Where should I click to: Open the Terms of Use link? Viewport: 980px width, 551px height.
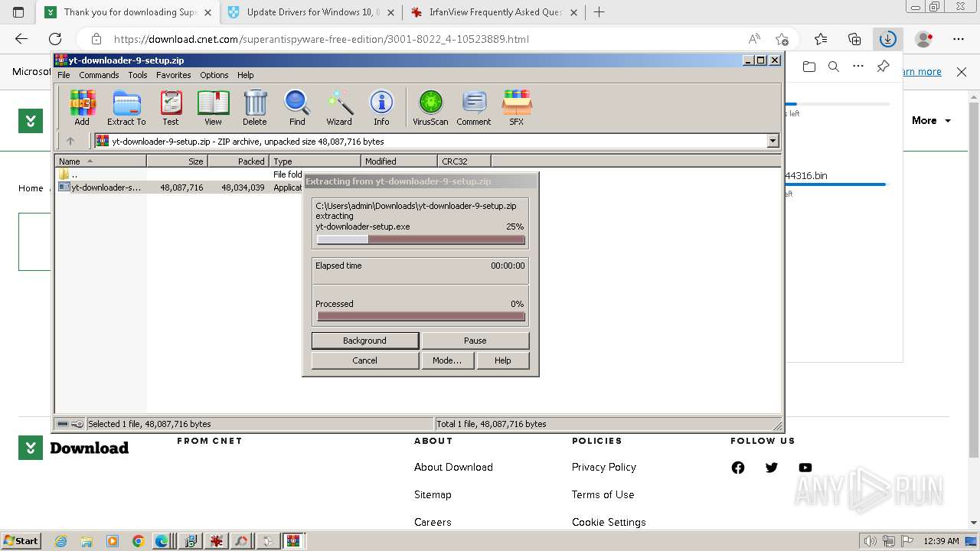(x=603, y=494)
